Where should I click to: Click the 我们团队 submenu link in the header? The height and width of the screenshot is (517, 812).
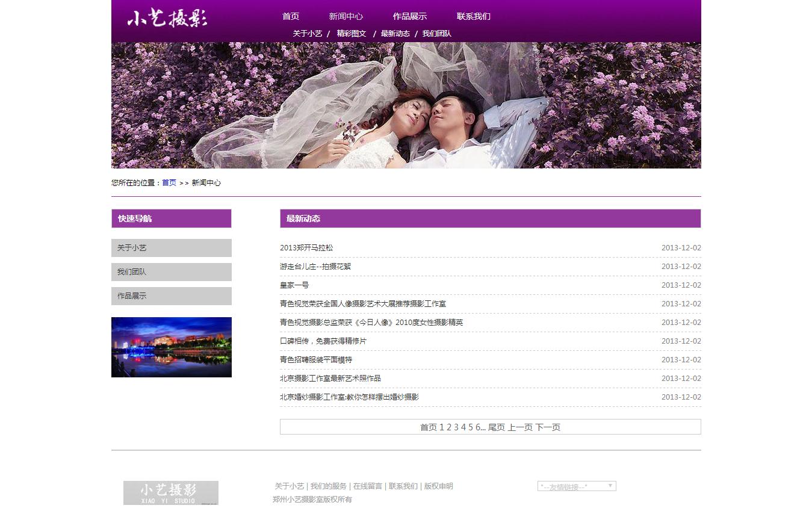[436, 34]
